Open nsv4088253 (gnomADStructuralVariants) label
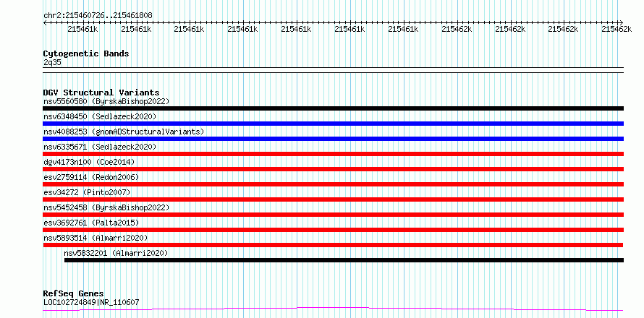The height and width of the screenshot is (318, 644). (124, 132)
